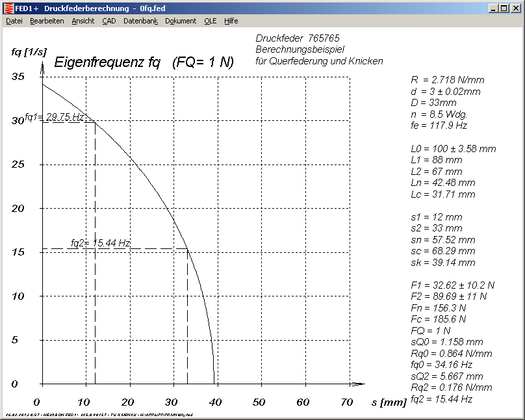Image resolution: width=525 pixels, height=420 pixels.
Task: Open the Datei menu
Action: (x=14, y=21)
